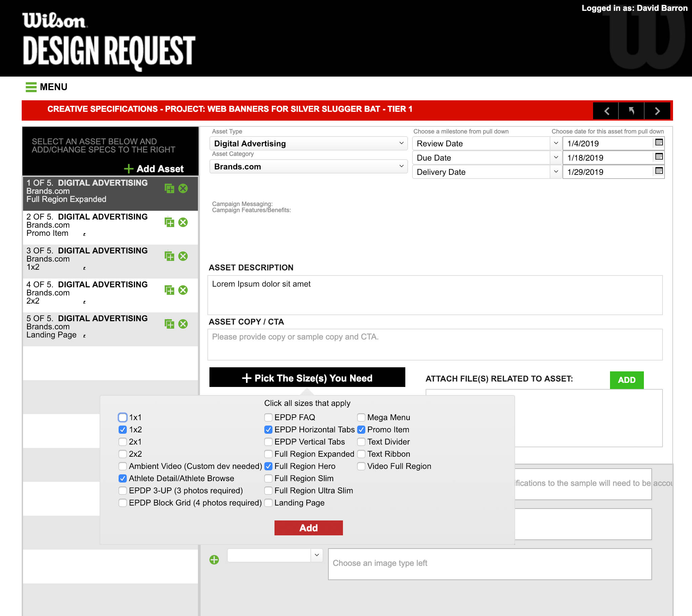Screen dimensions: 692x616
Task: Delete the Promo Item asset using its X icon
Action: pyautogui.click(x=183, y=223)
